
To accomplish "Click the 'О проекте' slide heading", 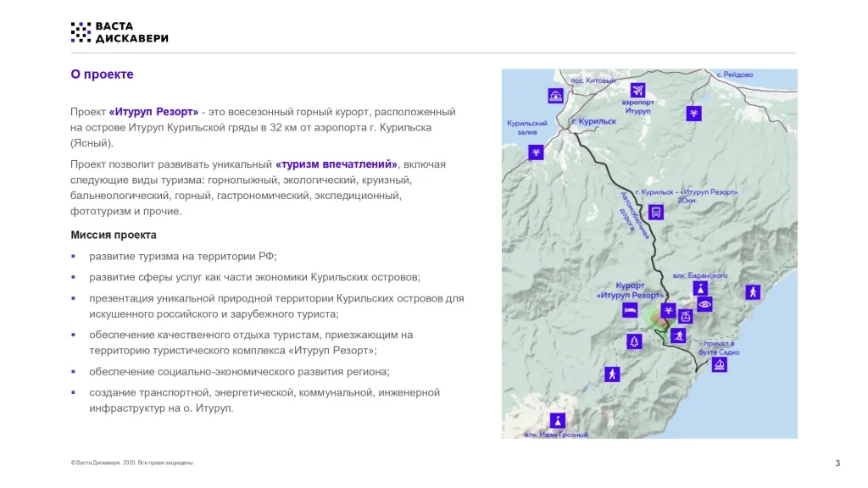I will [x=102, y=75].
